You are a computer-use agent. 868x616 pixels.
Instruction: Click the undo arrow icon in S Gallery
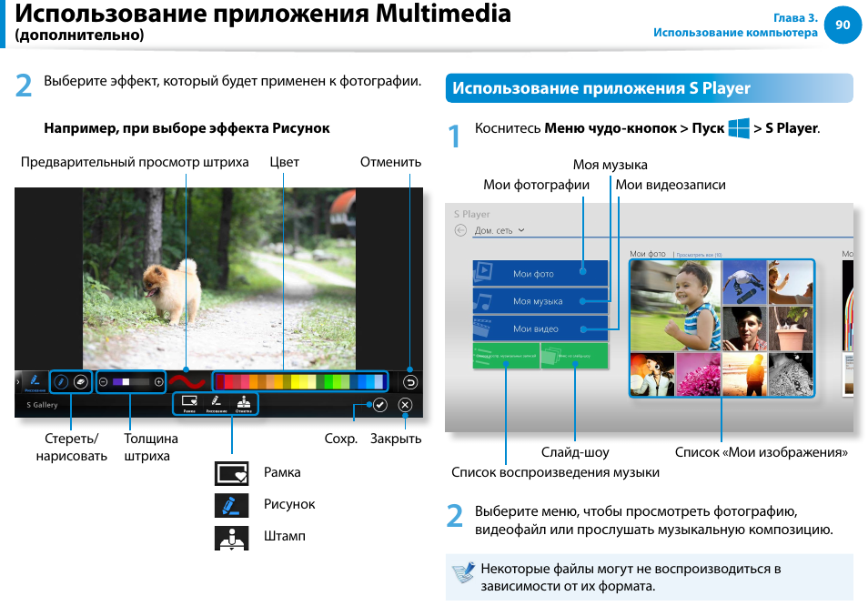click(x=409, y=382)
